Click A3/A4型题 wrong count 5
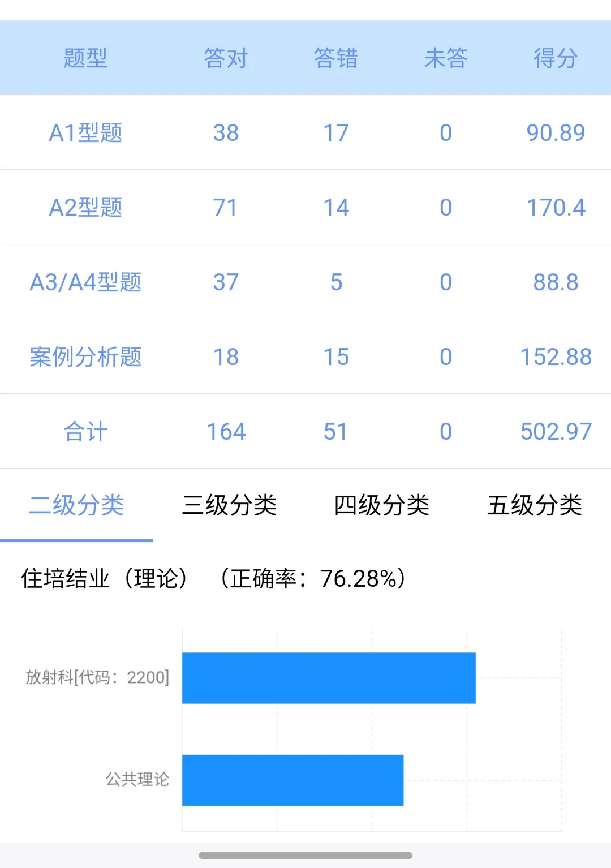Image resolution: width=611 pixels, height=868 pixels. 336,282
